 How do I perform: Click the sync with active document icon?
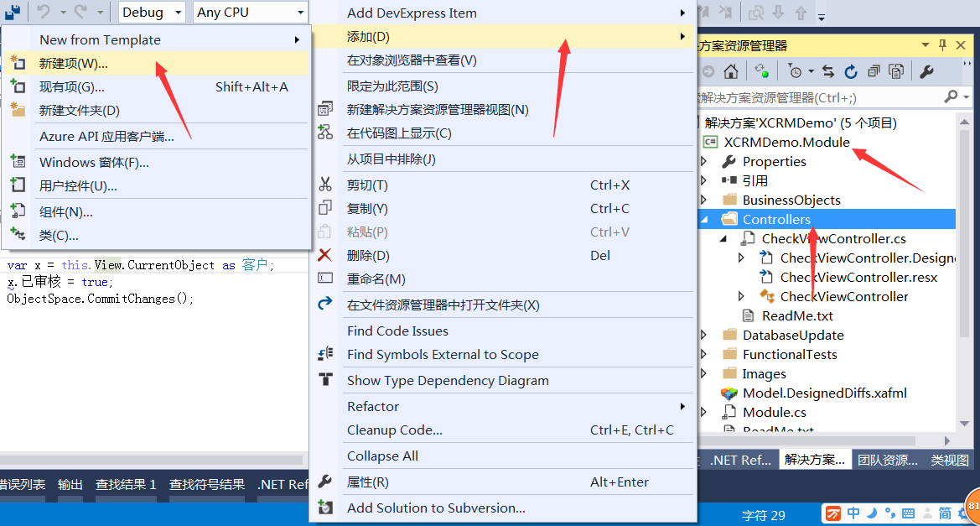coord(761,71)
